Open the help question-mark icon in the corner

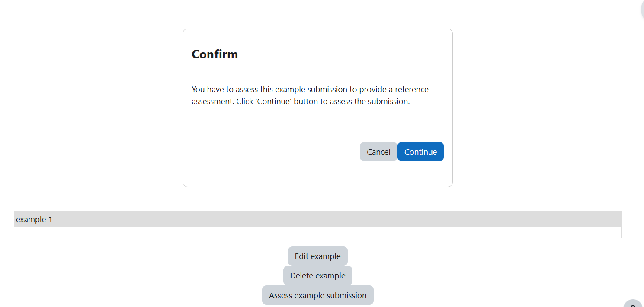[633, 304]
